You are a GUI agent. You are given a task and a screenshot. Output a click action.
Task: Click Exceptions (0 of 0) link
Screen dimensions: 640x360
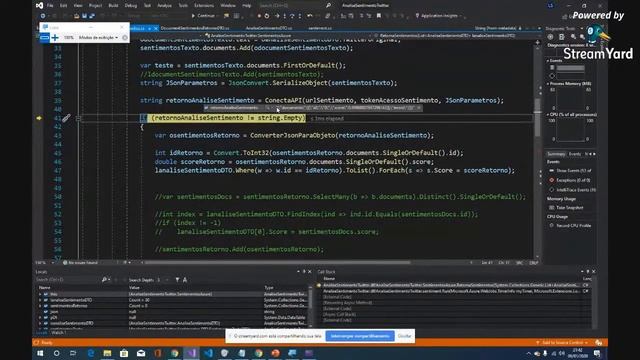click(x=570, y=180)
